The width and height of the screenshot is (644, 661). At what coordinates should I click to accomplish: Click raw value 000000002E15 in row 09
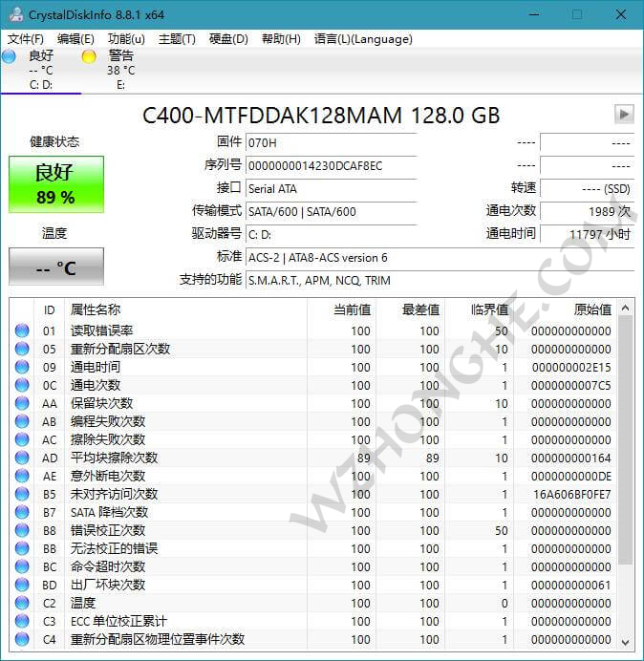(x=571, y=367)
